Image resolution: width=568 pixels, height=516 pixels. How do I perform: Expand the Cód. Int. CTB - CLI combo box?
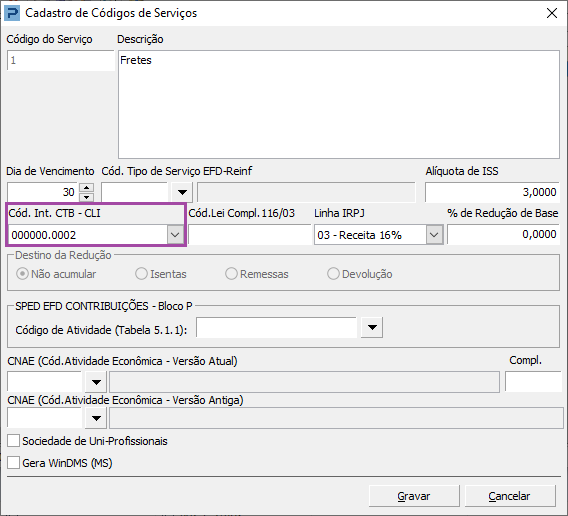pos(175,235)
